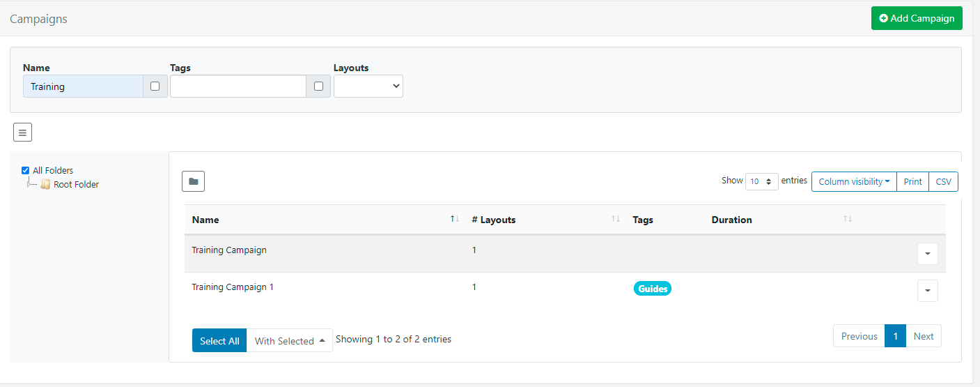Open row menu for Training Campaign 1
This screenshot has height=387, width=980.
click(927, 291)
